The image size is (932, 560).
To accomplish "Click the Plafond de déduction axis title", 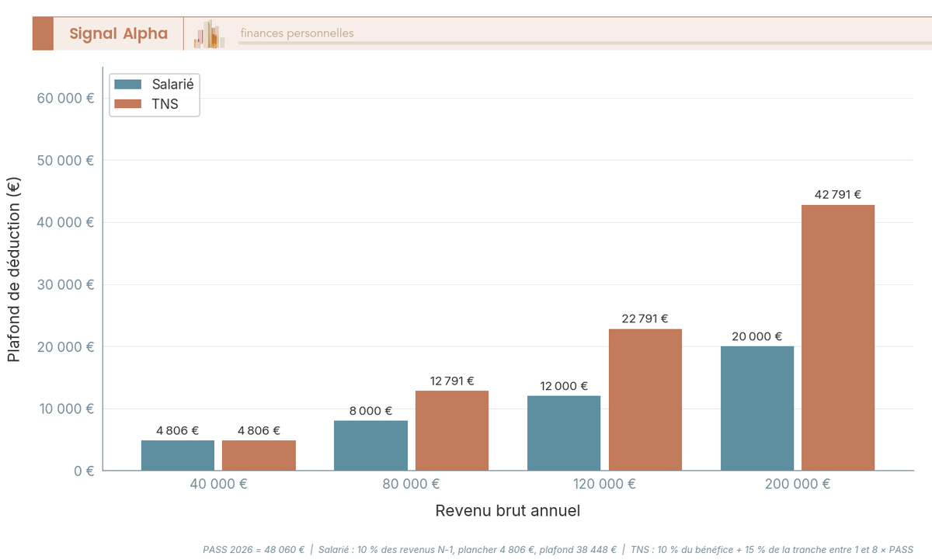I will 12,272.
